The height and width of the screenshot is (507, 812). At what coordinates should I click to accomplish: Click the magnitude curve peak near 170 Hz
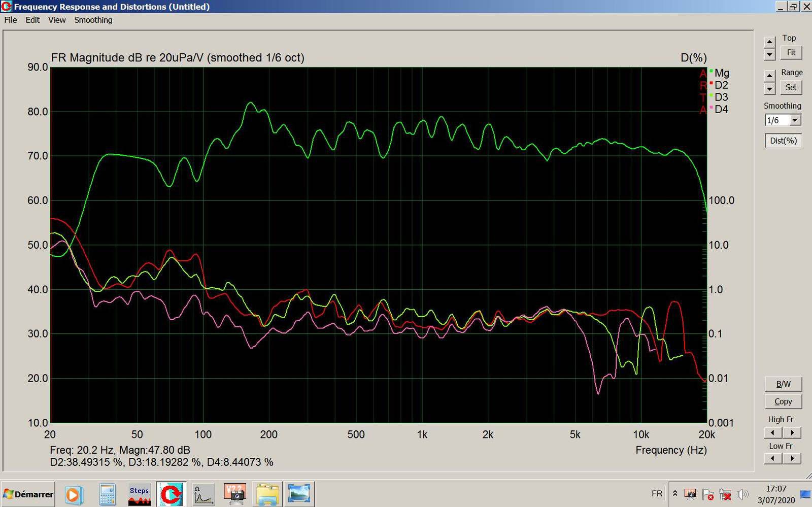pos(250,103)
